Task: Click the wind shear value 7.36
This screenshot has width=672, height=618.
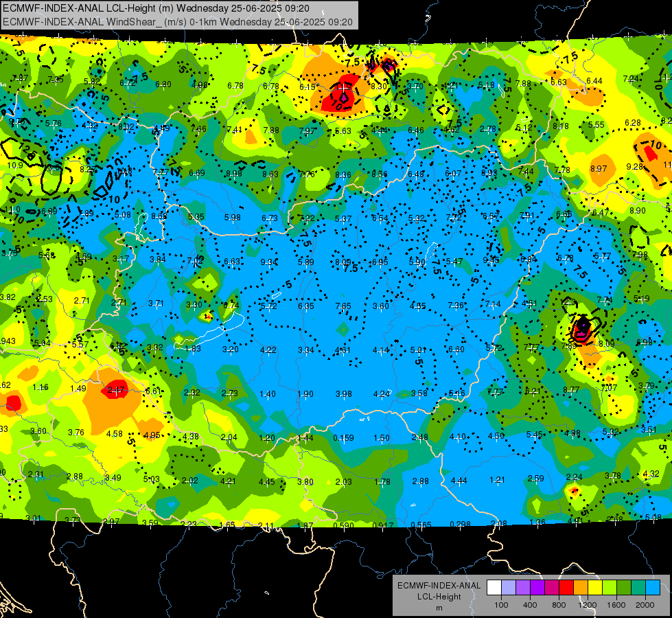Action: (456, 305)
